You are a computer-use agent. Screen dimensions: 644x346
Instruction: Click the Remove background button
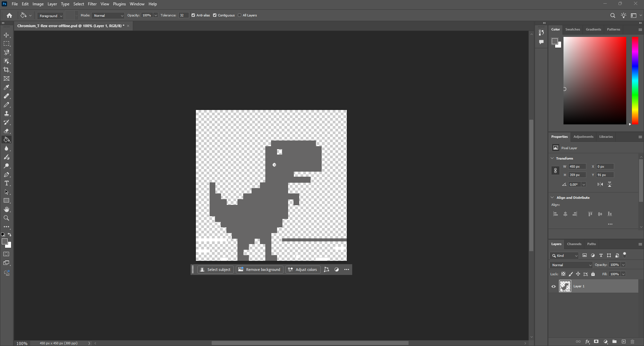pos(260,270)
